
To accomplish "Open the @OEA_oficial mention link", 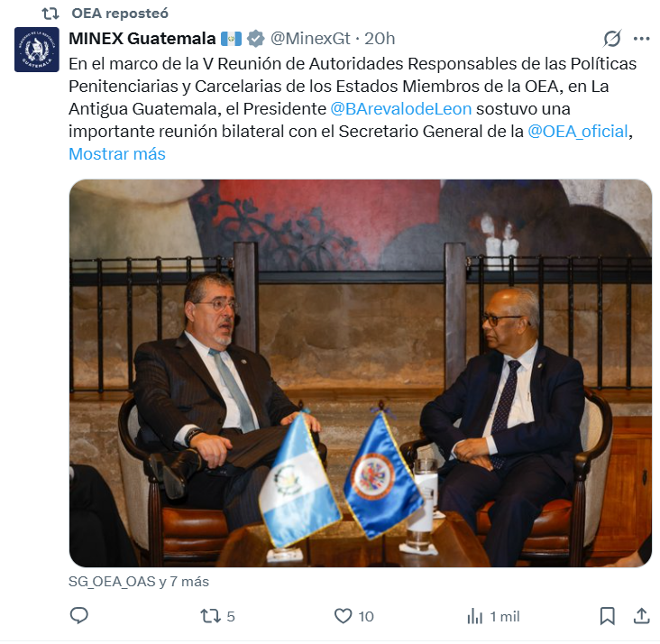I will [x=577, y=132].
